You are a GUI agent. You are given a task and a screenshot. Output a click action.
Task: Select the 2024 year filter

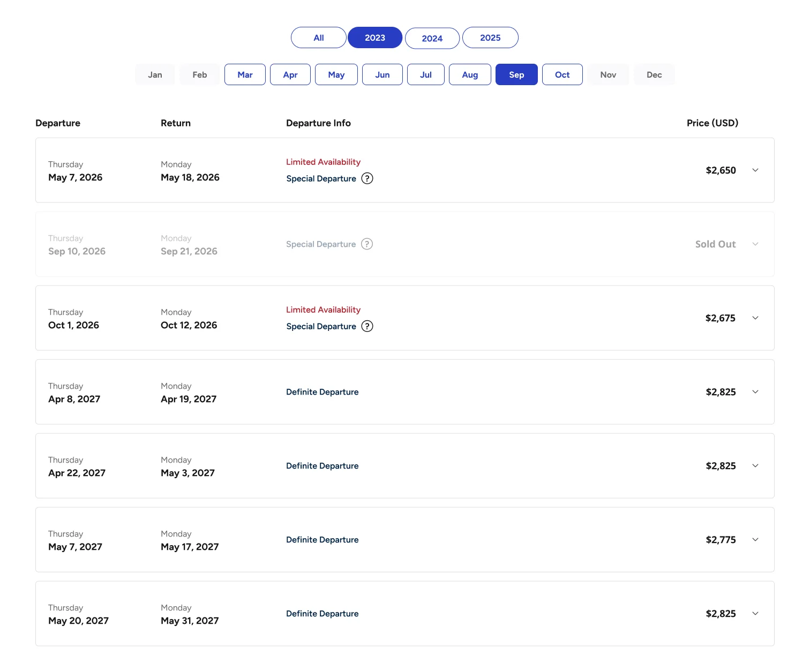tap(432, 38)
